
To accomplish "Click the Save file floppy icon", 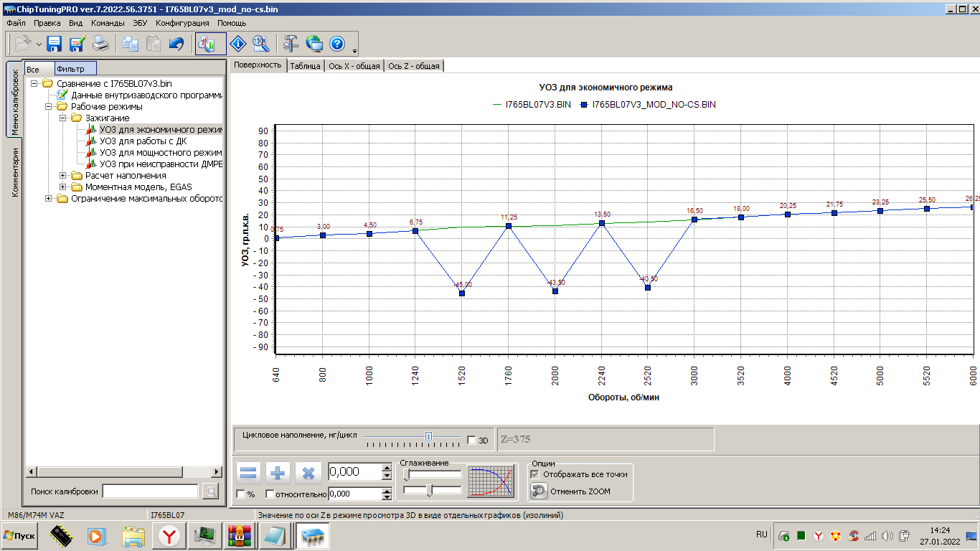I will pos(54,44).
